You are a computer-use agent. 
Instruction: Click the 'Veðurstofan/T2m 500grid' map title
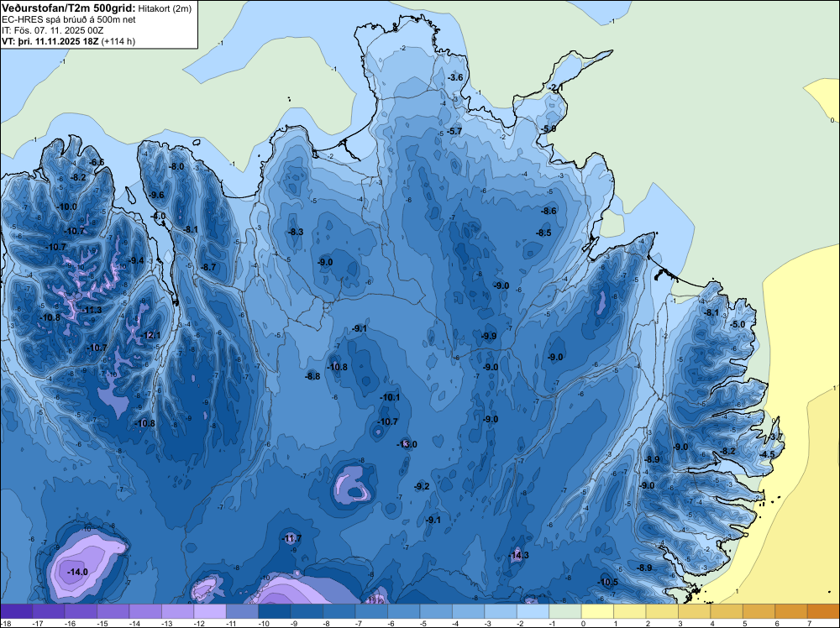(69, 8)
